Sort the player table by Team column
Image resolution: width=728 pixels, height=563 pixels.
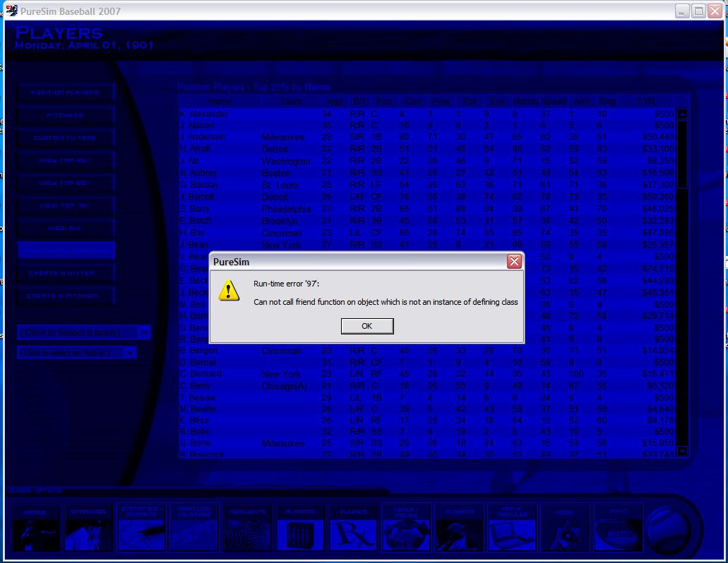291,102
